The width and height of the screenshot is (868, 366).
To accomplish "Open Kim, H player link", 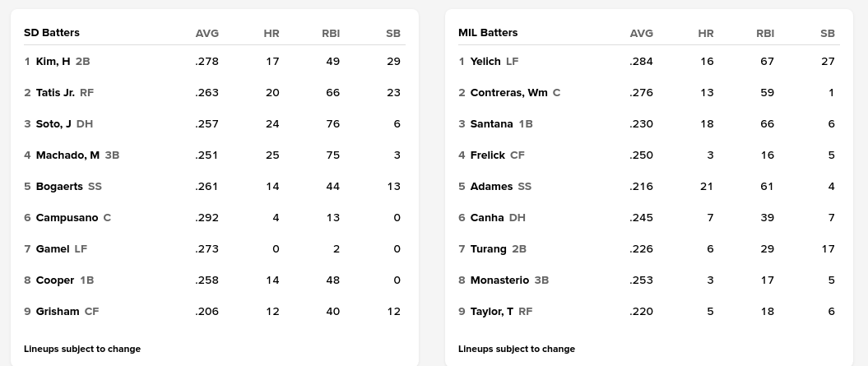I will coord(53,62).
